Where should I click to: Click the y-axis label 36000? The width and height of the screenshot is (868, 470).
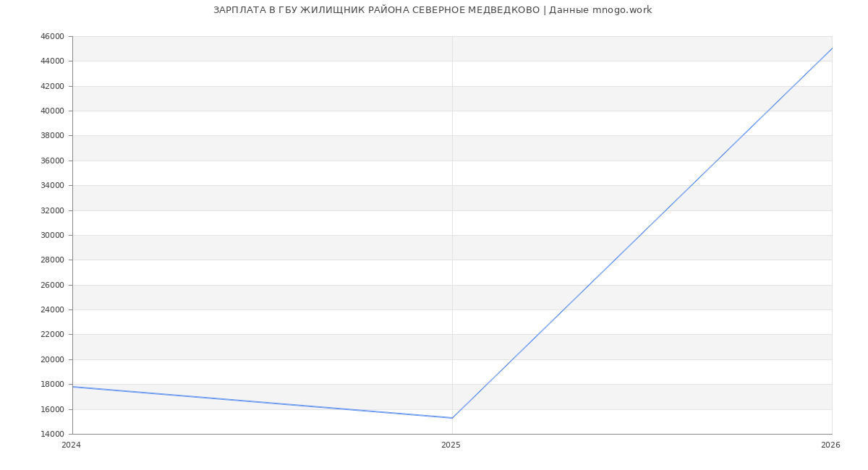coord(54,161)
